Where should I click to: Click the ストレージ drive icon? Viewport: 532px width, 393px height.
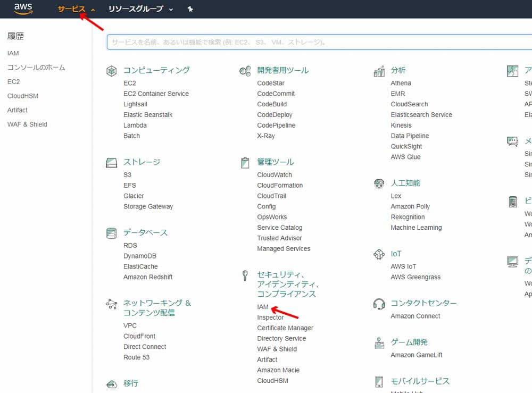click(112, 162)
